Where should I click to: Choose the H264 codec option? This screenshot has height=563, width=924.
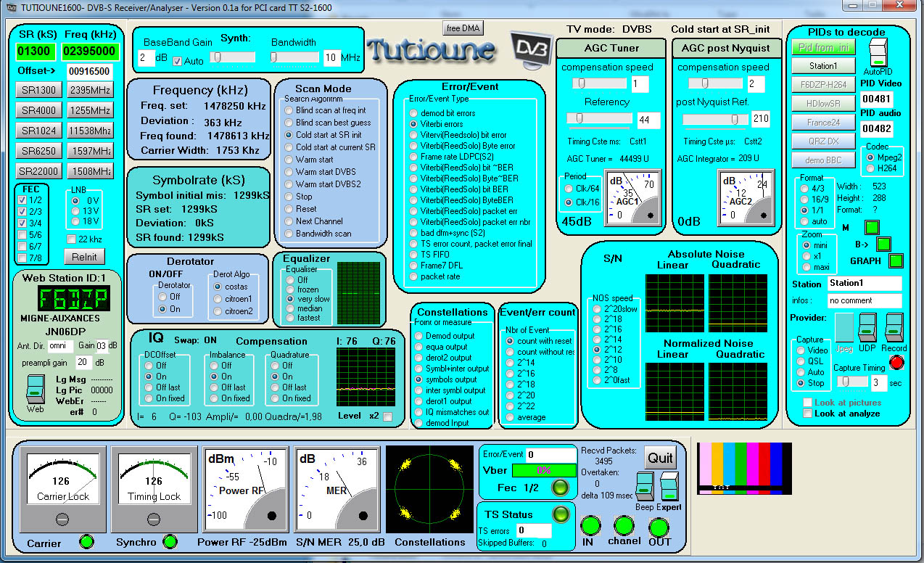[x=870, y=168]
